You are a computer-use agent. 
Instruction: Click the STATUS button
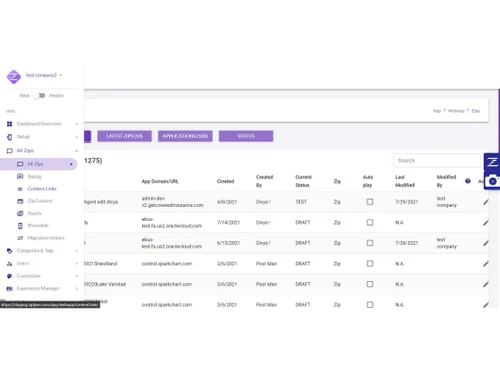pos(246,136)
